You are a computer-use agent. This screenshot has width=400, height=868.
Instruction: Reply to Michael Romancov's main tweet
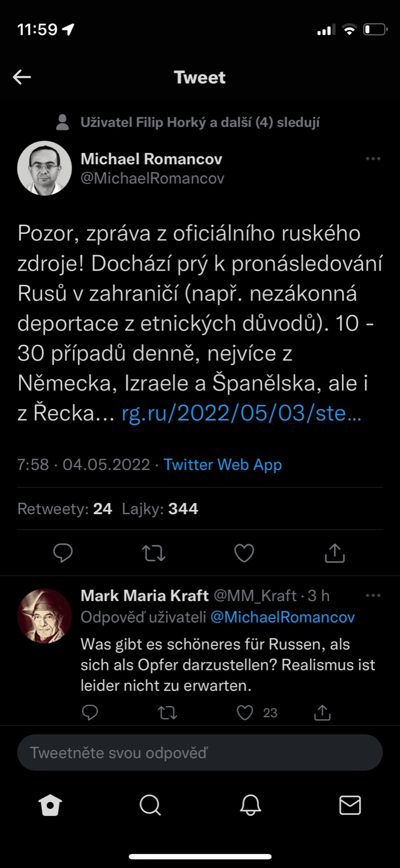pyautogui.click(x=63, y=553)
